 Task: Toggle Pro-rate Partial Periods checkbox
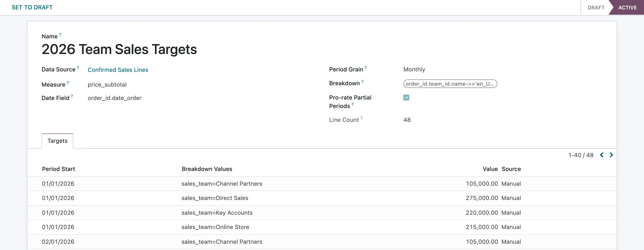[x=406, y=98]
